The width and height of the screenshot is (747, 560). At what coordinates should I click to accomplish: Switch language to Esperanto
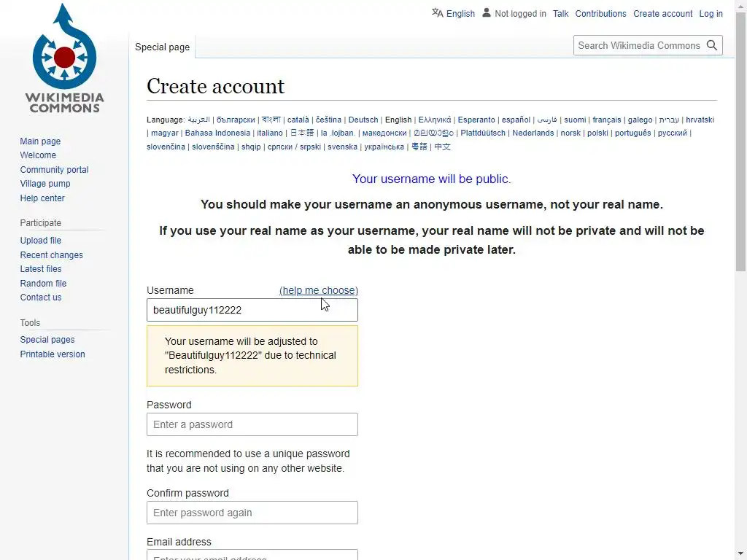(476, 120)
